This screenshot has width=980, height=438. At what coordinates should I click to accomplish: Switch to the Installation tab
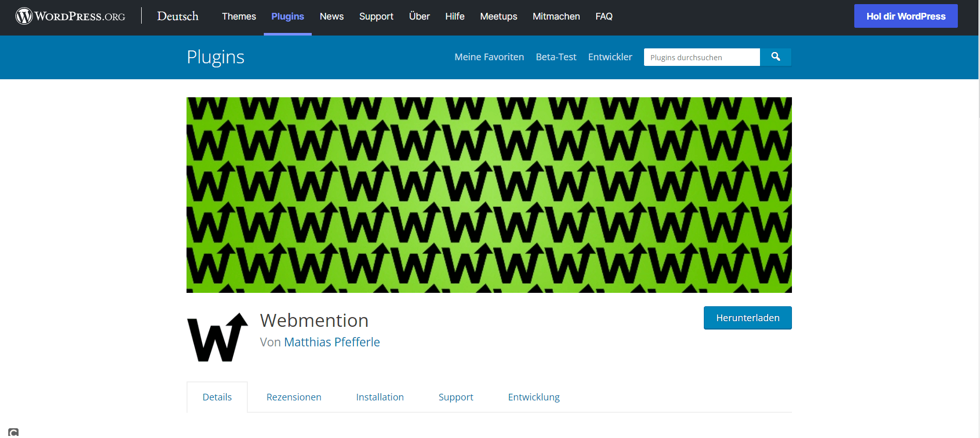click(380, 397)
